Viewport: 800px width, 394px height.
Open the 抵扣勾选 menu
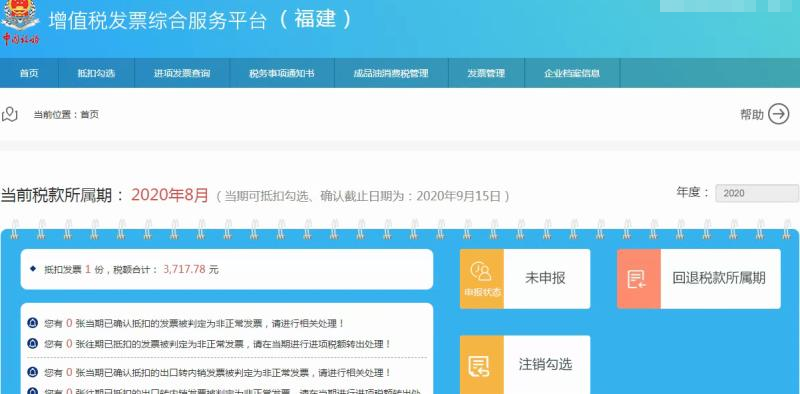[x=96, y=73]
